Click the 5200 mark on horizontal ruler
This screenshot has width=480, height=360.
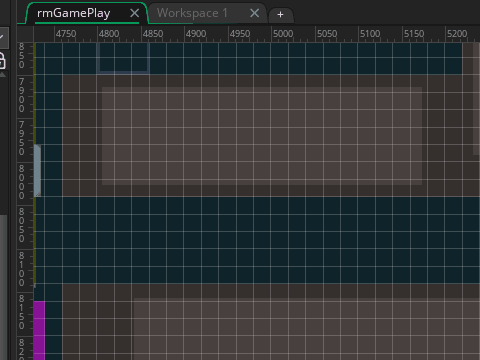(457, 34)
